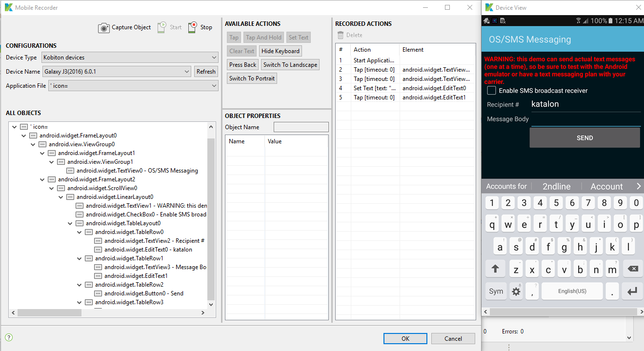Viewport: 644px width, 351px height.
Task: Click the Account item with the right arrow
Action: tap(607, 186)
